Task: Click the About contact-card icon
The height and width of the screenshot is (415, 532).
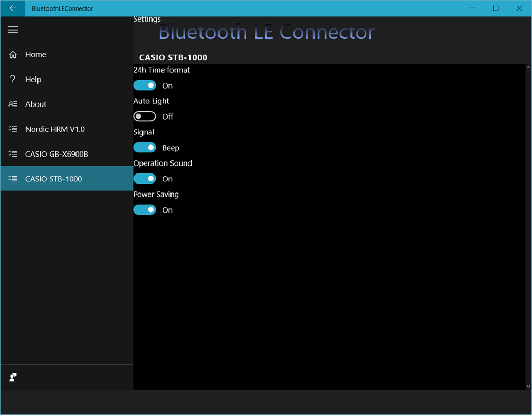Action: pos(13,104)
